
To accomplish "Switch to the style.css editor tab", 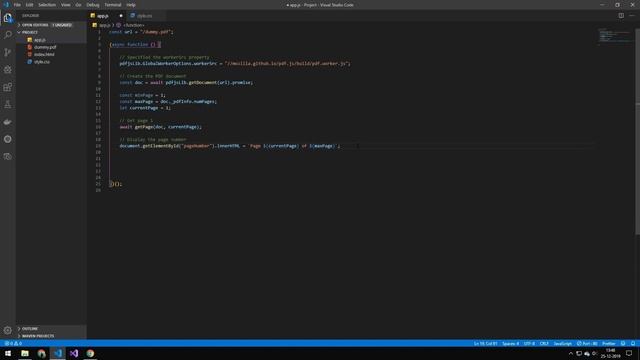I will [146, 16].
